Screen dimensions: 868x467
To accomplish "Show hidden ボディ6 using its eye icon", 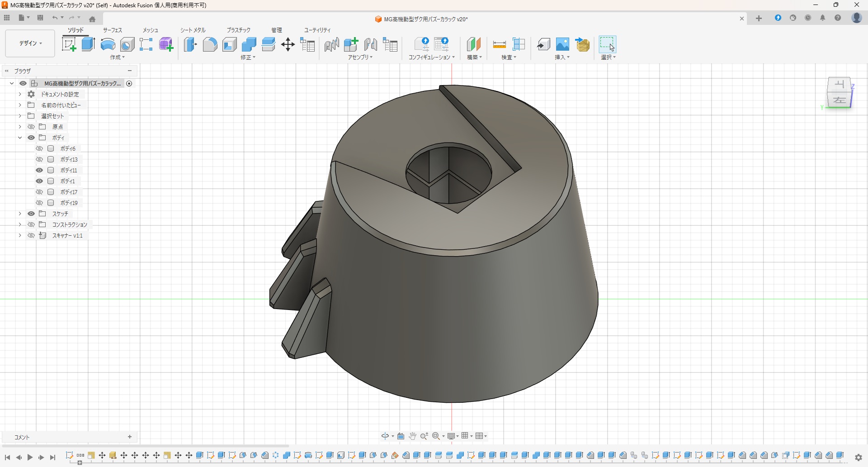I will (39, 148).
